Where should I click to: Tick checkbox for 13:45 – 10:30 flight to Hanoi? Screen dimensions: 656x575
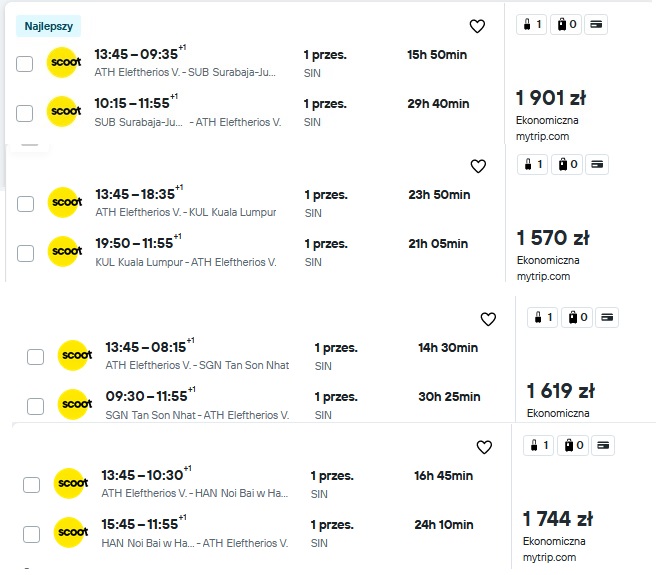31,485
